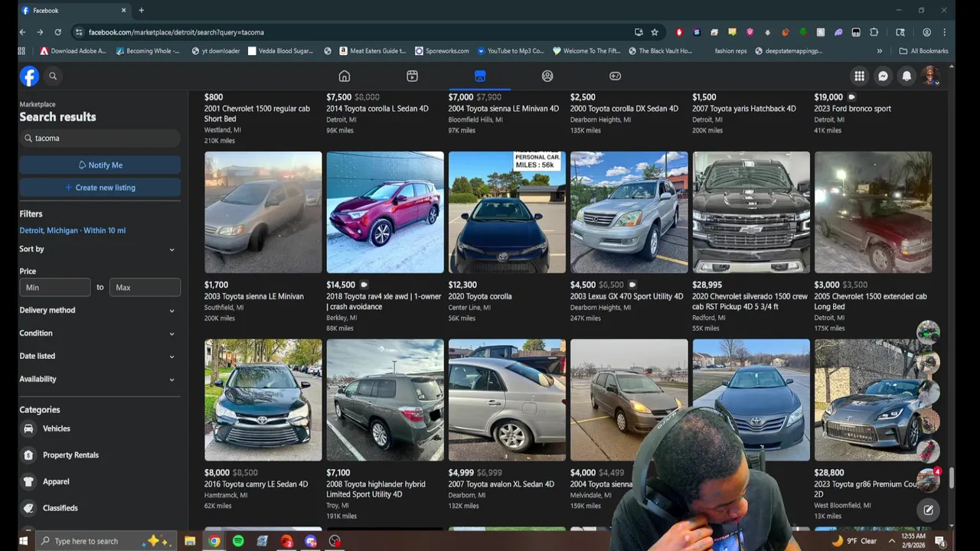
Task: Expand the Sort by filter
Action: pos(98,249)
